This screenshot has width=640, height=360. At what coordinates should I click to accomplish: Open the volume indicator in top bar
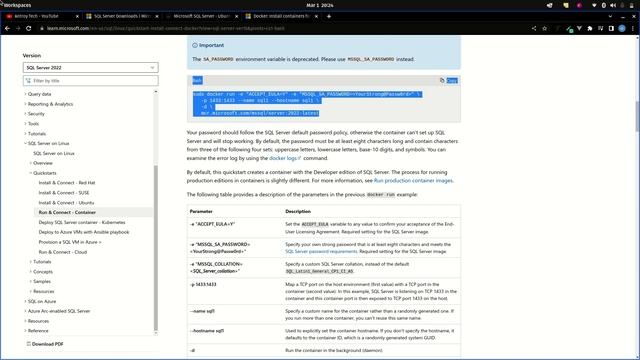pos(613,5)
